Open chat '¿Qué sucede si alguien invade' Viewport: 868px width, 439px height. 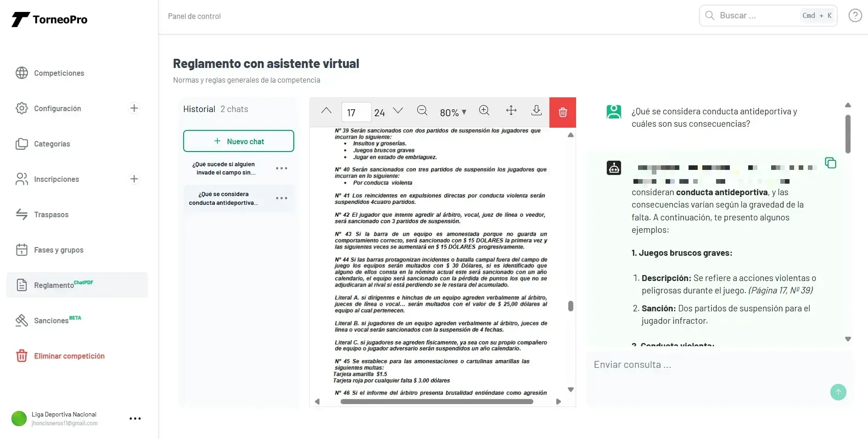coord(224,169)
